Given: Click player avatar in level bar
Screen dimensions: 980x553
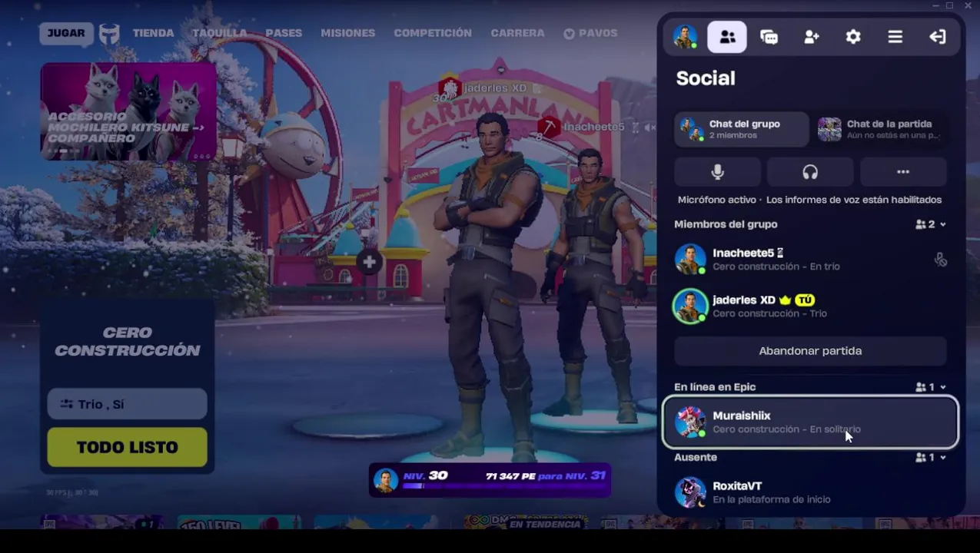Looking at the screenshot, I should click(386, 480).
